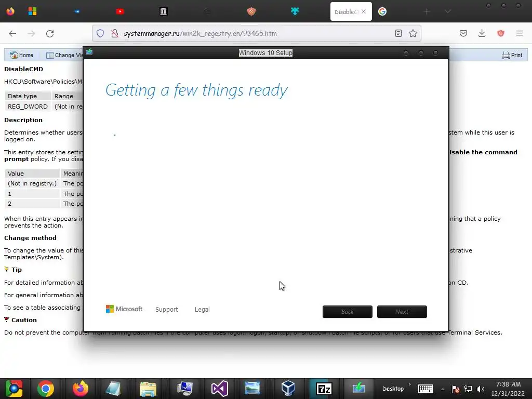Select the "Caution" heading
Screen dimensions: 532x399
[x=24, y=320]
